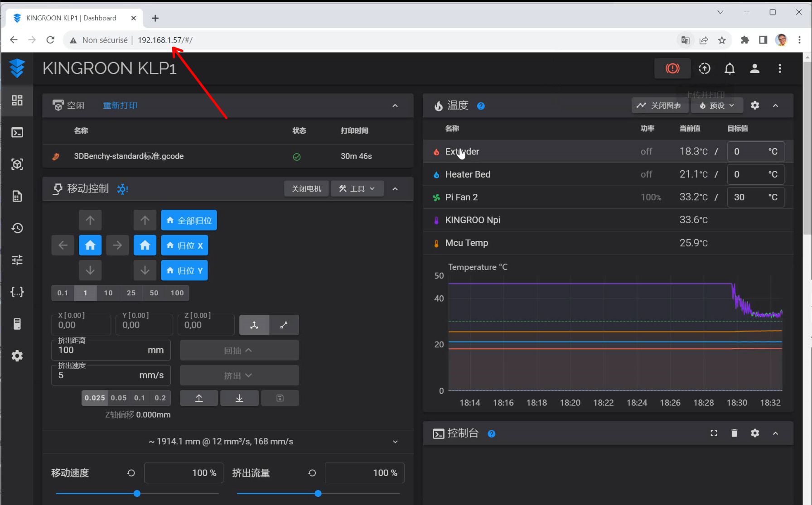Click temperature panel help icon
The image size is (812, 505).
coord(481,106)
